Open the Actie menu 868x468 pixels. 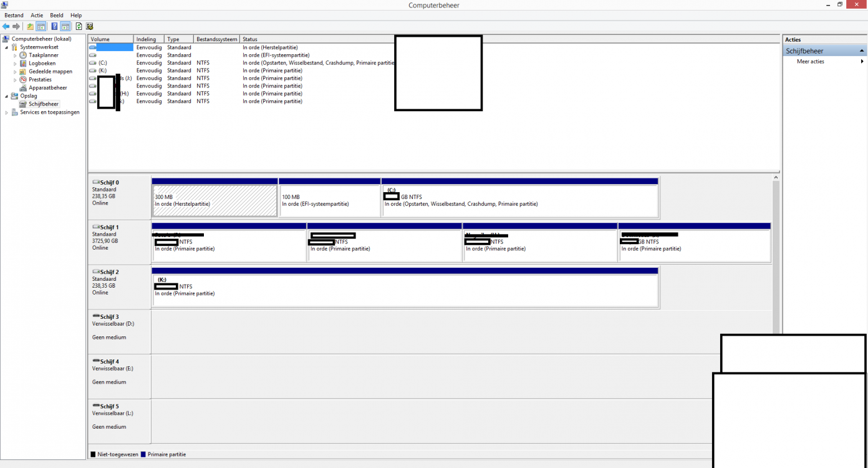[x=37, y=15]
